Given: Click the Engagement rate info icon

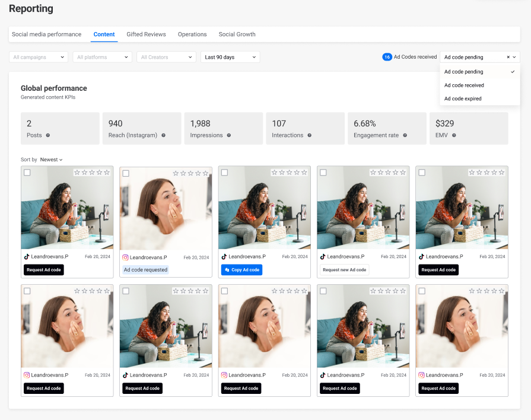Looking at the screenshot, I should tap(405, 135).
